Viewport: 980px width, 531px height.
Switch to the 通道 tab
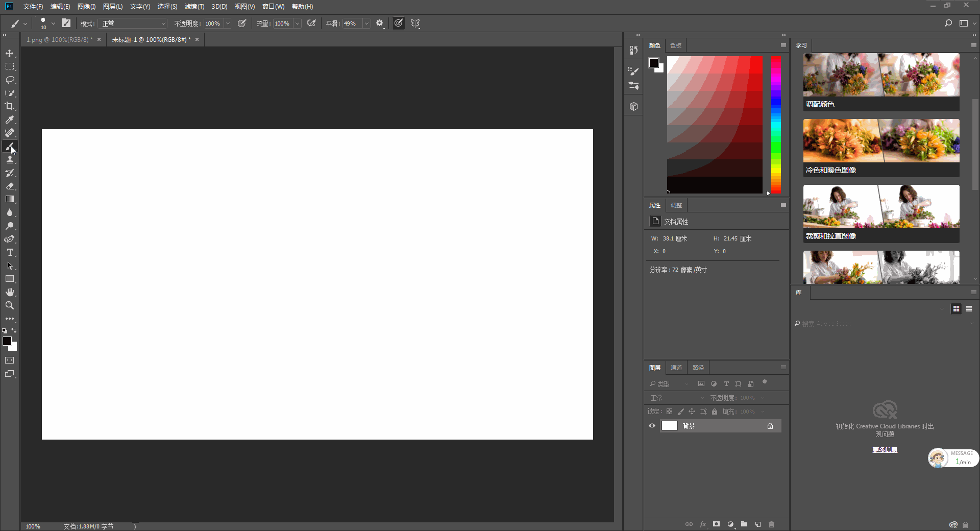676,368
